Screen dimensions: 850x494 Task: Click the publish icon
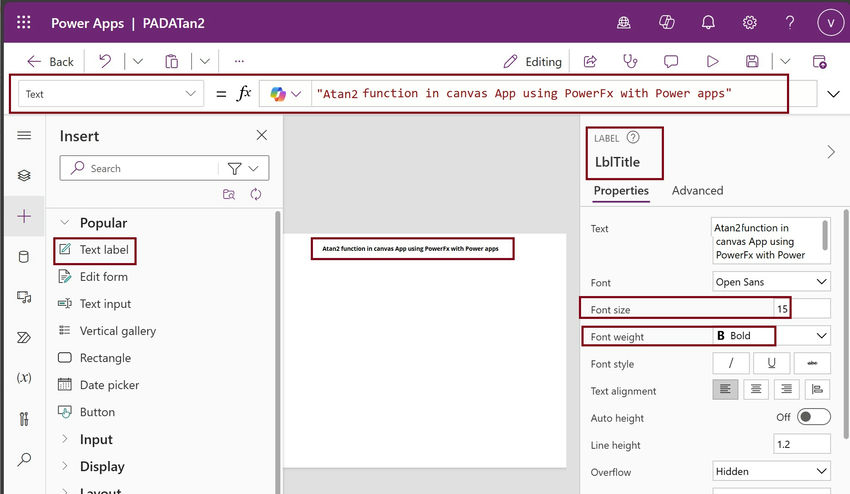click(820, 61)
